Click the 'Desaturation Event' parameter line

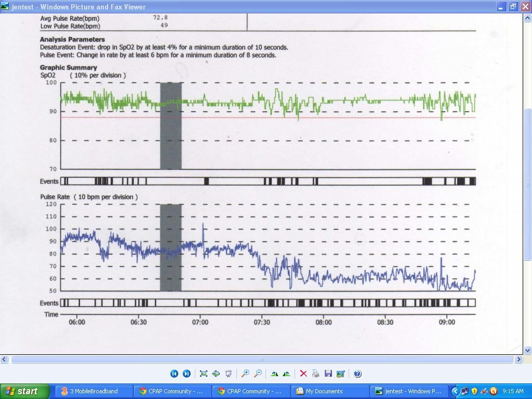tap(164, 47)
